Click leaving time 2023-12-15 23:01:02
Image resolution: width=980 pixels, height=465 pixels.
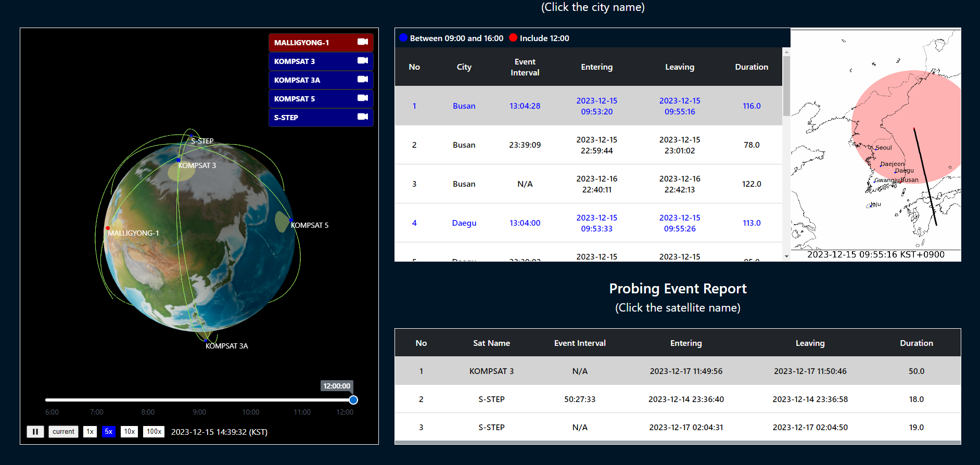point(680,145)
